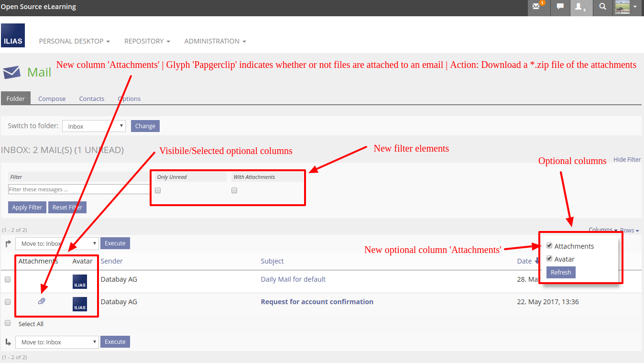Check the Select All checkbox
This screenshot has height=363, width=644.
tap(8, 323)
